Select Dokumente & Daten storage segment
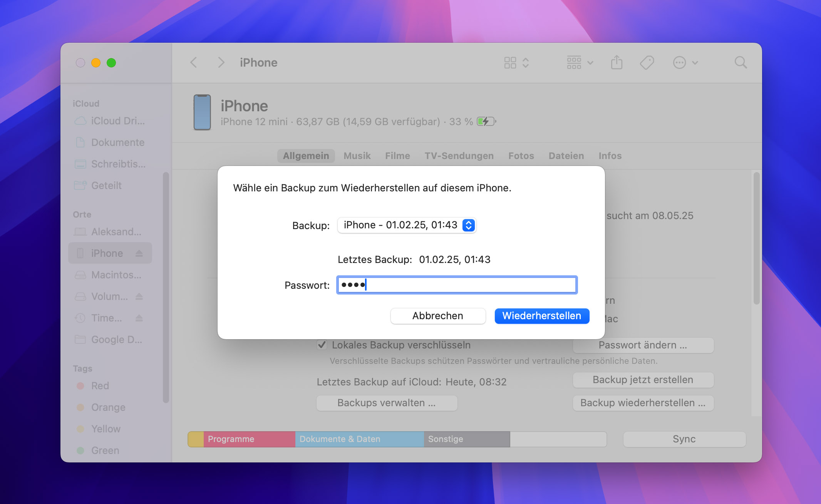The image size is (821, 504). click(x=359, y=439)
